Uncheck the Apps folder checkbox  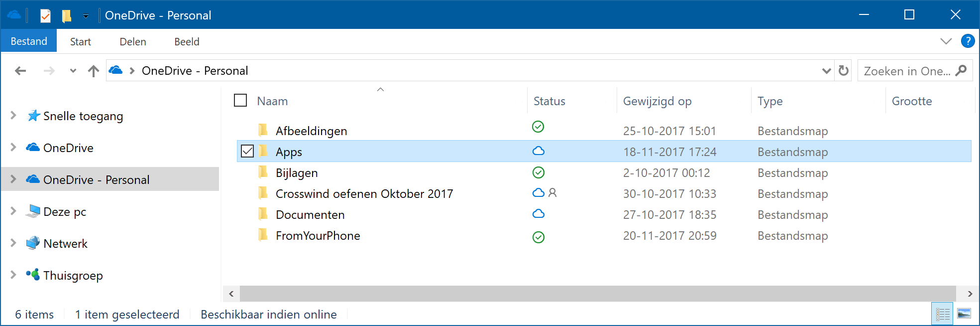coord(247,151)
